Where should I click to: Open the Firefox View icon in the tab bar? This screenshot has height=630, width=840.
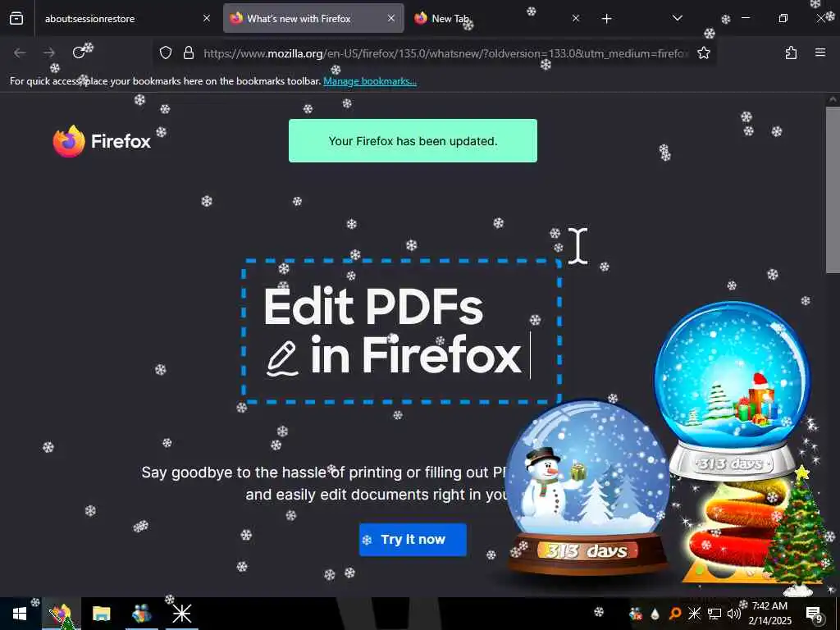point(16,19)
